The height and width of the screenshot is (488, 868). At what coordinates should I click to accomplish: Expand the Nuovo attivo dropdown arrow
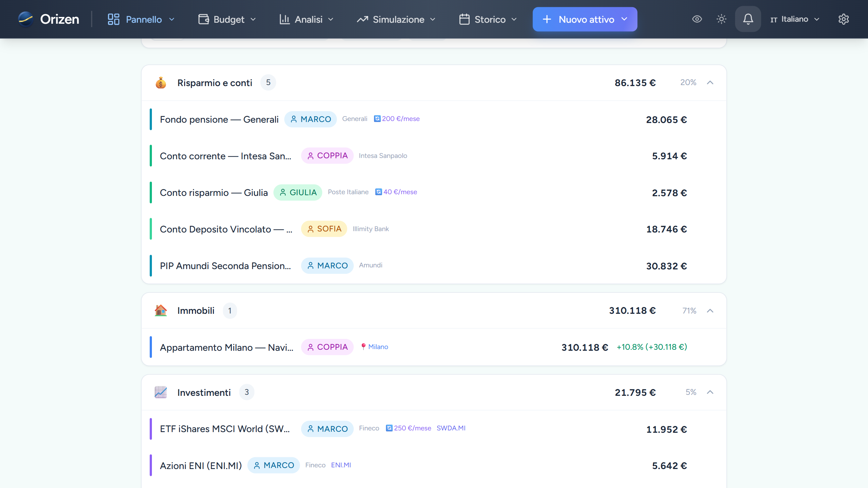pos(624,19)
